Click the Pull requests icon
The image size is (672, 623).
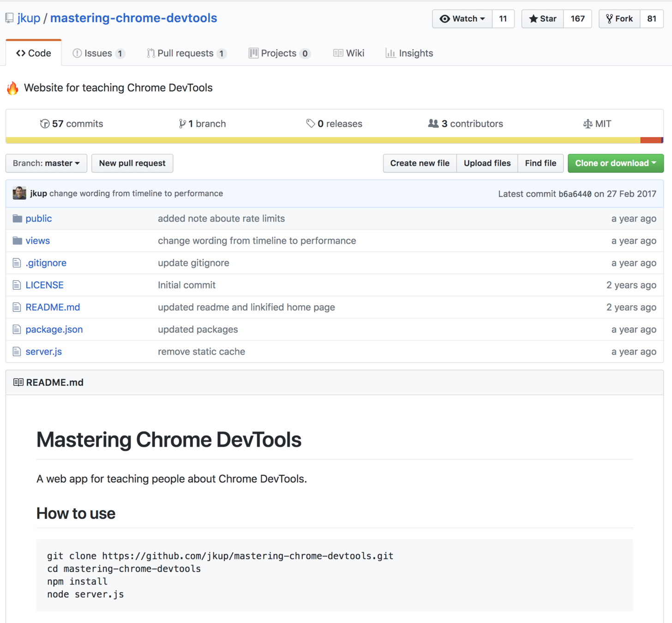150,53
